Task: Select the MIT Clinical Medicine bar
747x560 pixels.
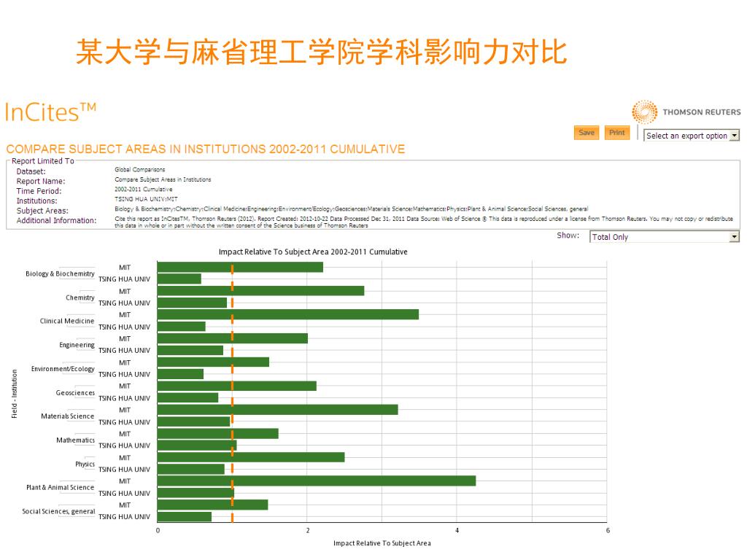Action: tap(287, 314)
